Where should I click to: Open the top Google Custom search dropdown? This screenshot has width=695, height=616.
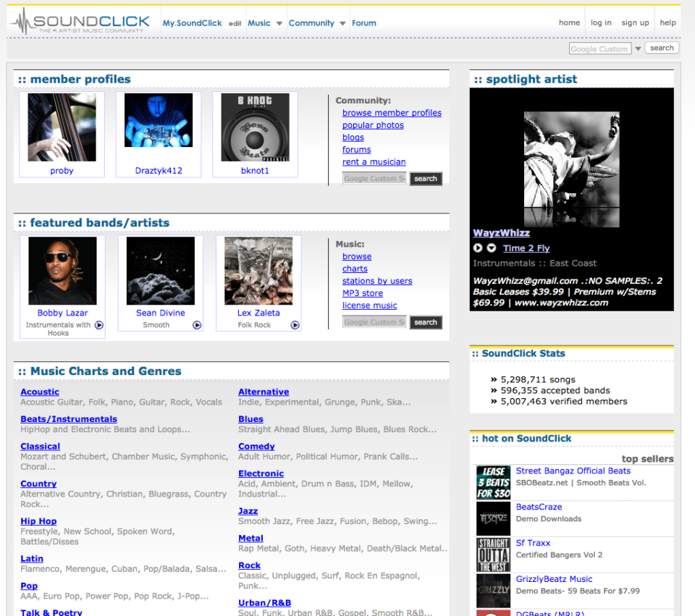pos(638,49)
